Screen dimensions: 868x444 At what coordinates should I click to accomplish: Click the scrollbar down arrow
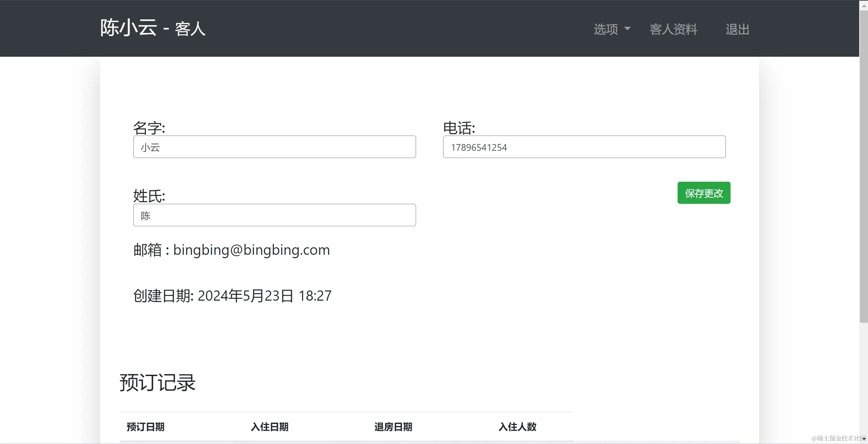click(864, 439)
